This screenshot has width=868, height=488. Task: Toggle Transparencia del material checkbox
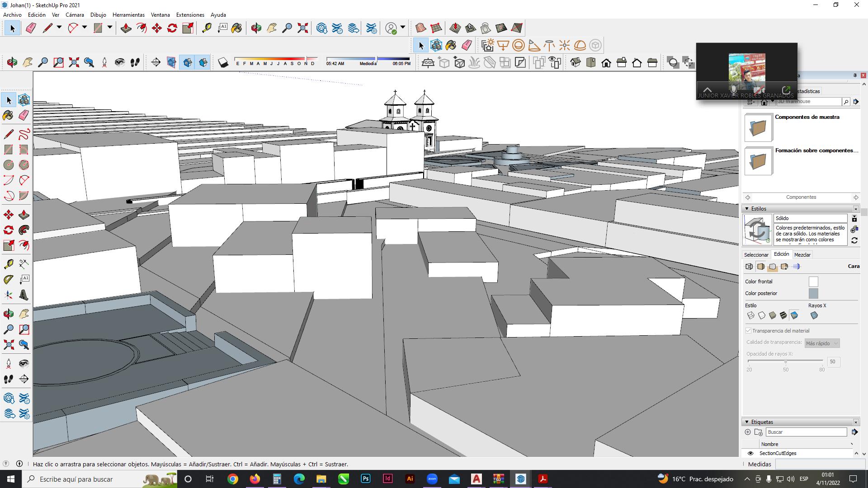pos(749,331)
